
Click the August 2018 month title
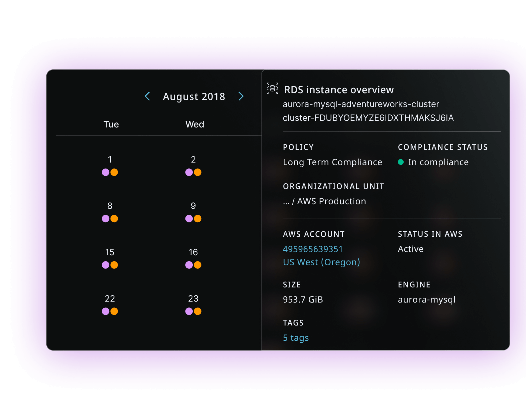(194, 96)
